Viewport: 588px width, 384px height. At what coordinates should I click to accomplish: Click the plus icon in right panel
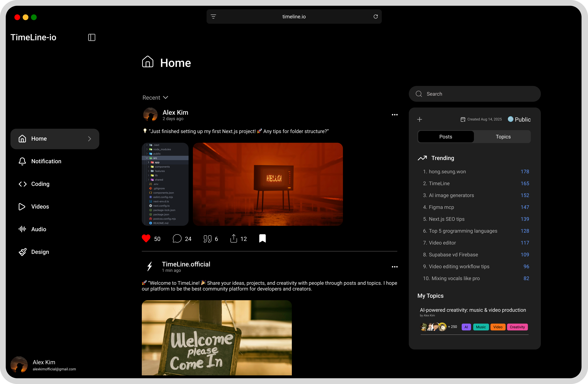419,119
